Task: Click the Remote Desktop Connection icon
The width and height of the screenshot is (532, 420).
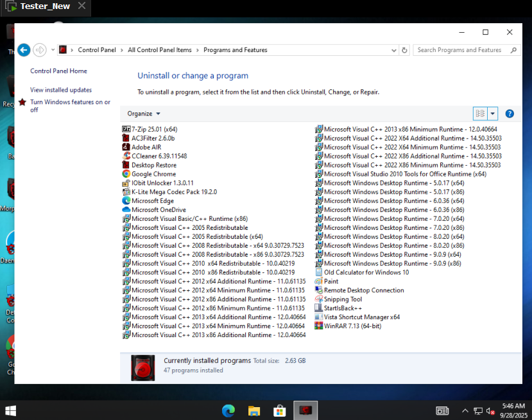Action: pyautogui.click(x=318, y=290)
